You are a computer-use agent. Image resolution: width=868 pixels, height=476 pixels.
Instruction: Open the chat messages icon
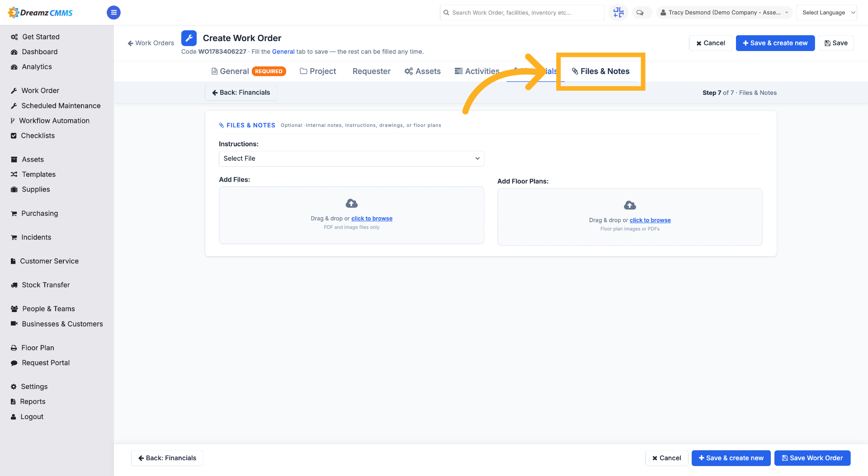point(640,13)
